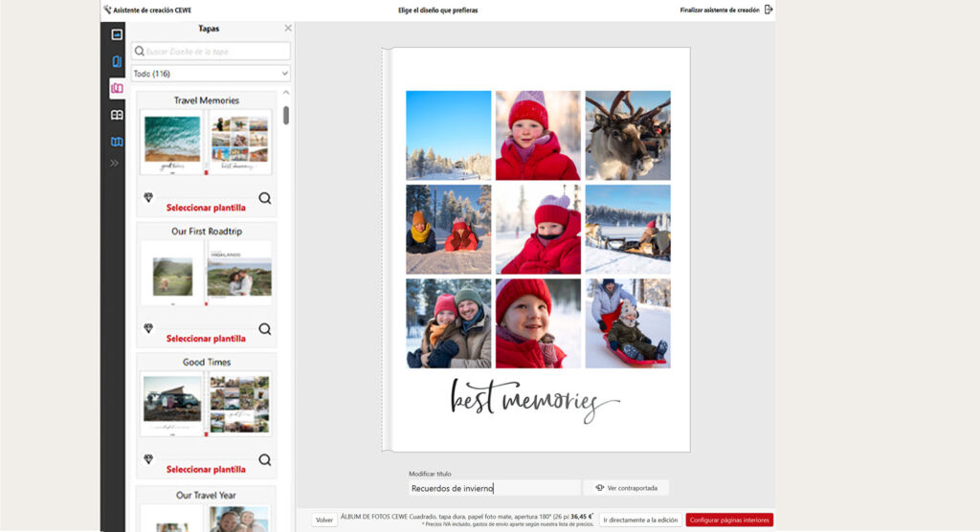The width and height of the screenshot is (980, 532).
Task: Click the couple in snow photo on cover
Action: pos(448,323)
